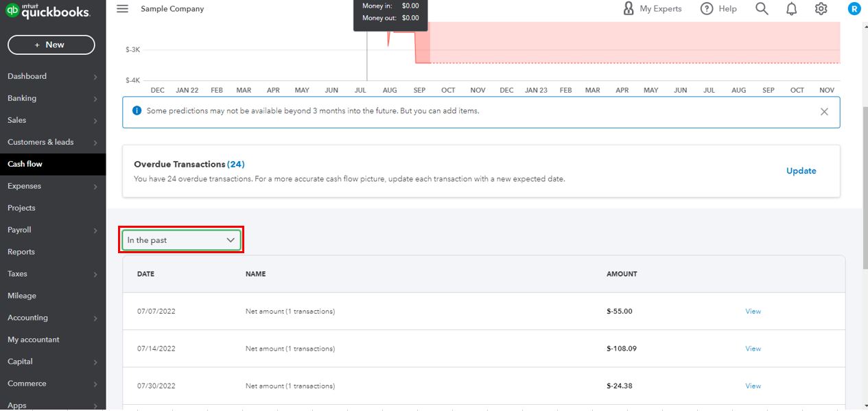
Task: Open Sales in the sidebar
Action: (x=16, y=120)
